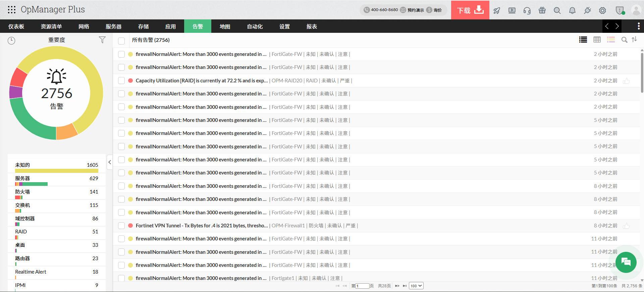Open the apps grid launcher
Viewport: 644px width, 292px height.
coord(12,9)
